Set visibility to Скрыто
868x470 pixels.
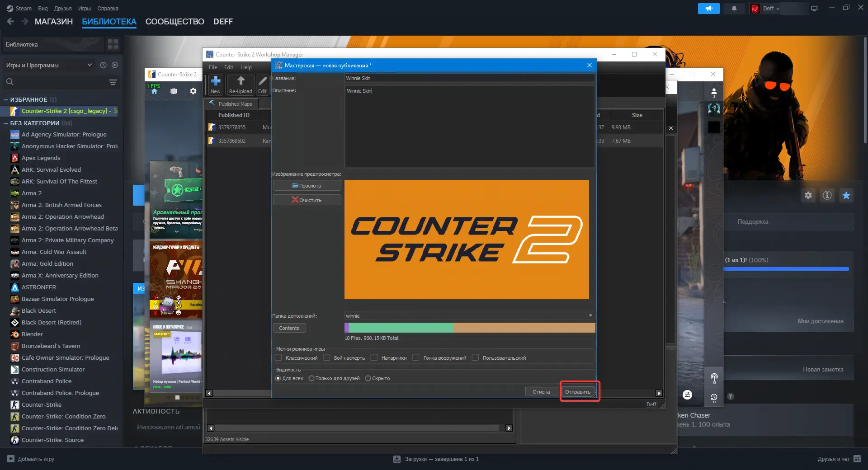[x=368, y=378]
